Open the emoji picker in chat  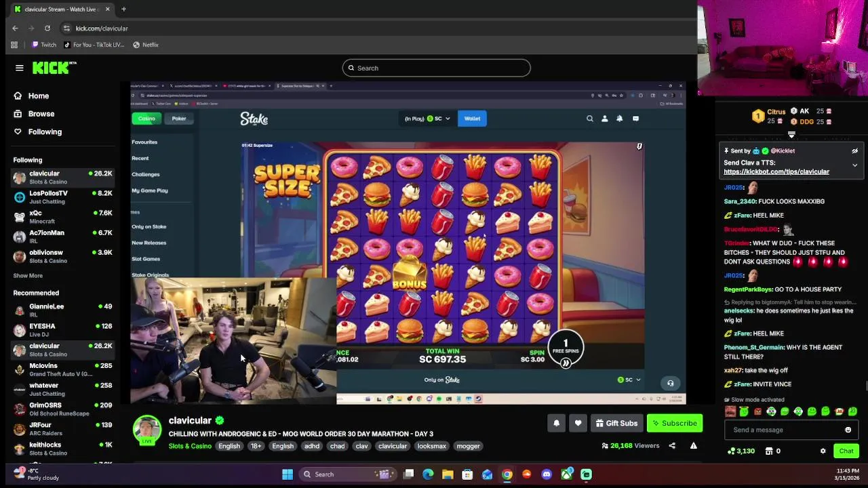(x=848, y=430)
